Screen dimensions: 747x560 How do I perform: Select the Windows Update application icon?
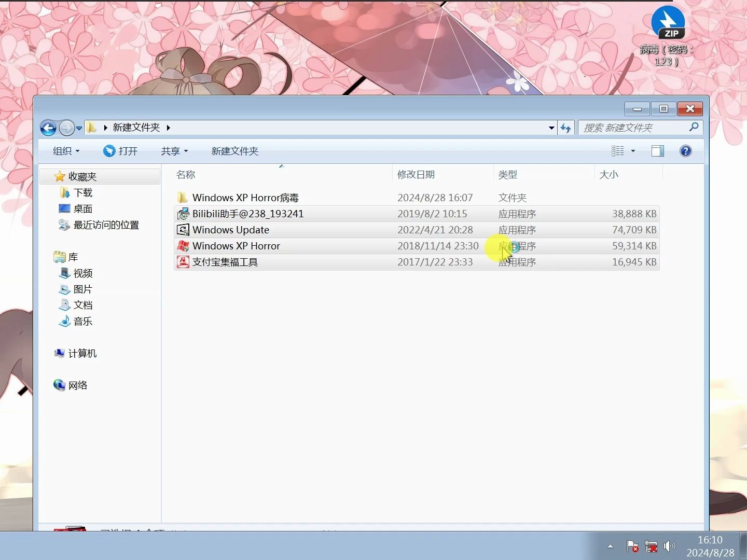(183, 230)
